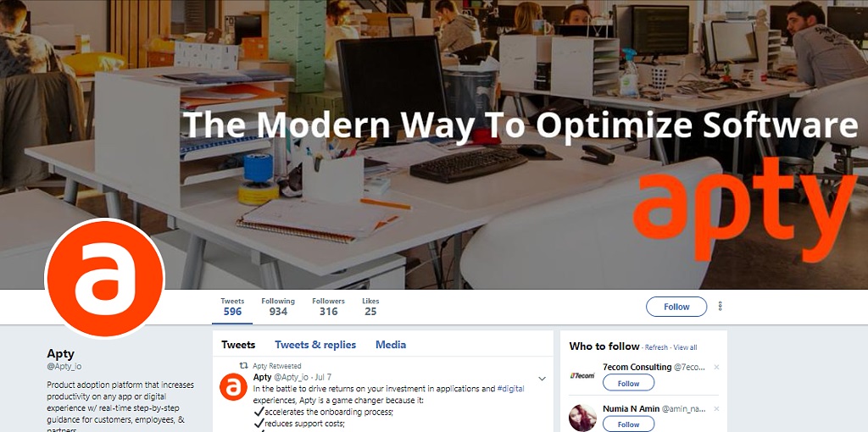Open the Media tab

(391, 345)
